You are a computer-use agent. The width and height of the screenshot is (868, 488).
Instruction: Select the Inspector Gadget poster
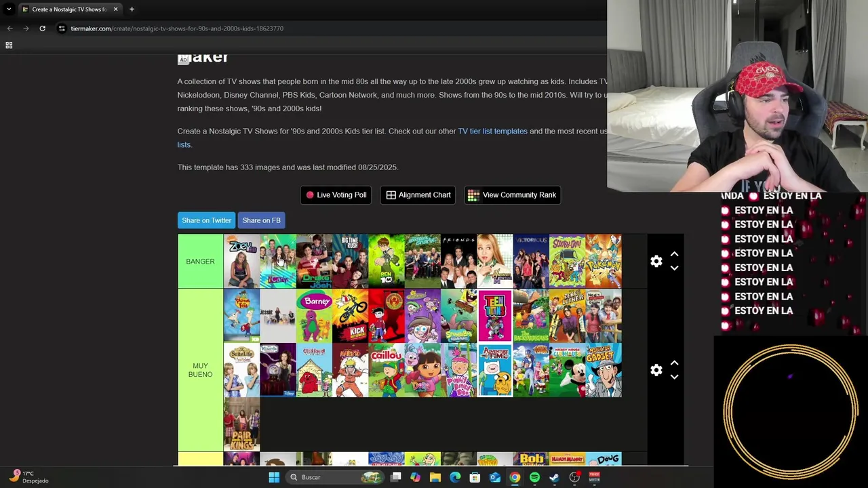point(604,370)
